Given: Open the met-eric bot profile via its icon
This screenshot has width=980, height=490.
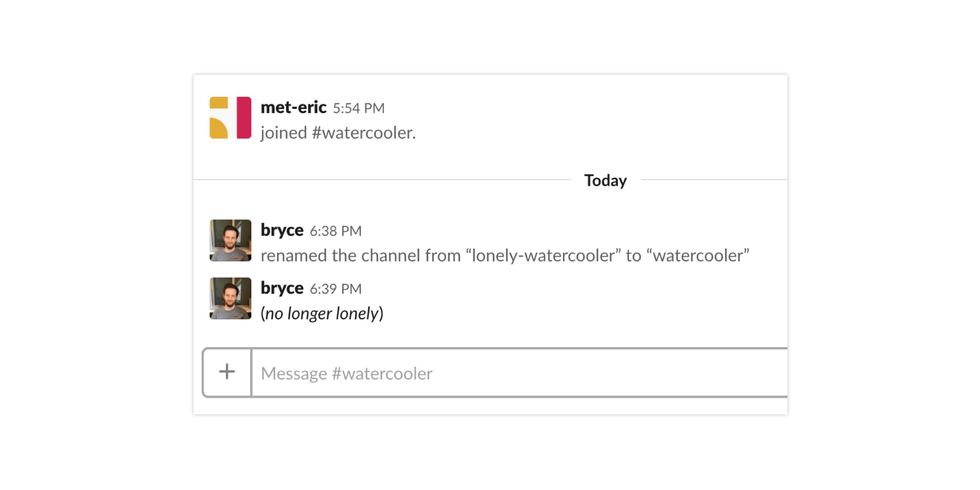Looking at the screenshot, I should [x=229, y=117].
